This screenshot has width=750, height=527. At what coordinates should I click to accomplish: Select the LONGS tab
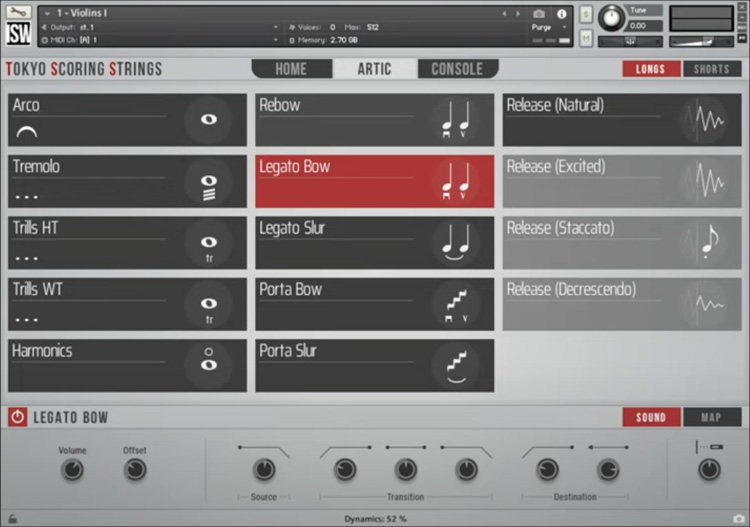pos(651,69)
